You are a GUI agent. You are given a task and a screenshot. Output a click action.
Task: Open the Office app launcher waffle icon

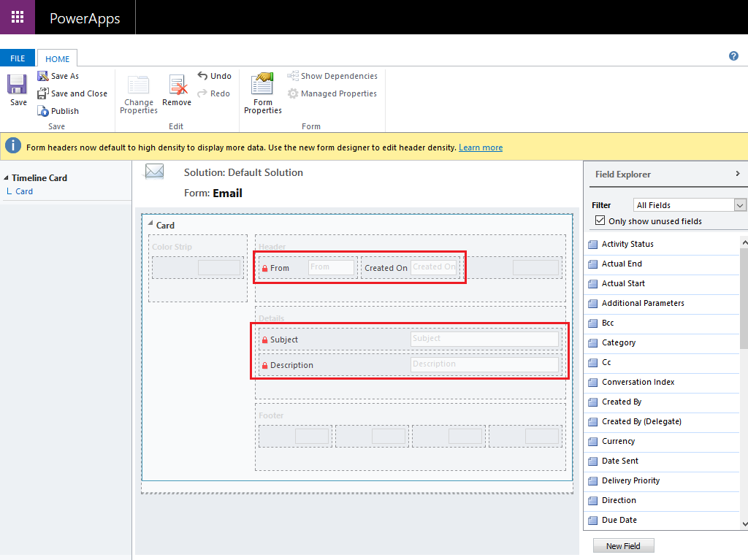pyautogui.click(x=17, y=17)
